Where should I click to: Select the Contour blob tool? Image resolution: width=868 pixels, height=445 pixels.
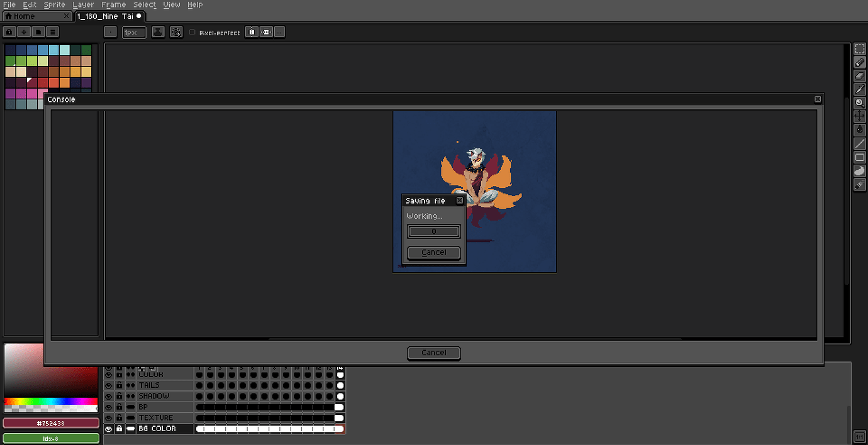point(860,171)
